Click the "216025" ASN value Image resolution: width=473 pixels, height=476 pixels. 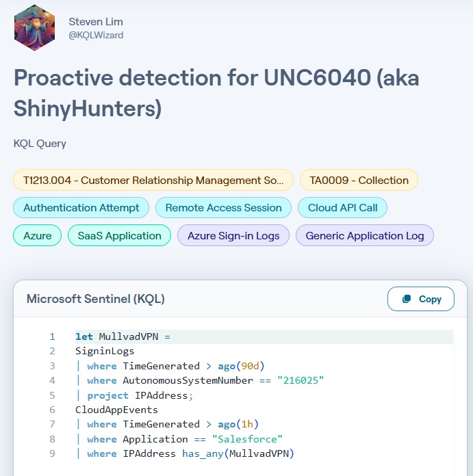[301, 380]
